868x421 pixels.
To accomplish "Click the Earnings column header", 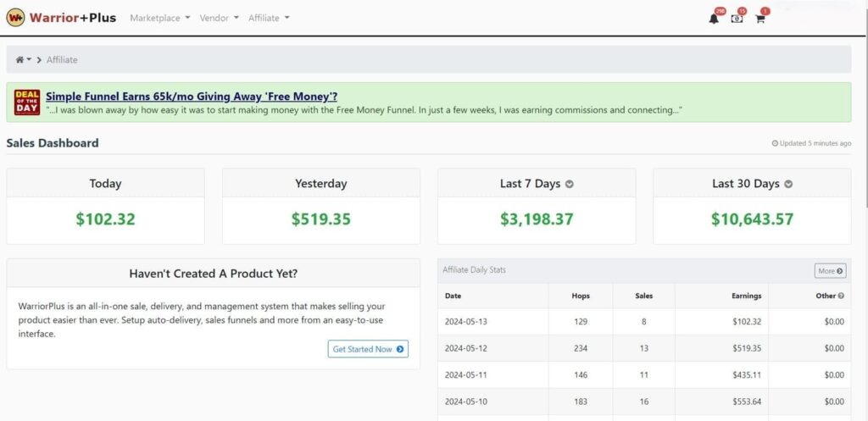I will 746,296.
